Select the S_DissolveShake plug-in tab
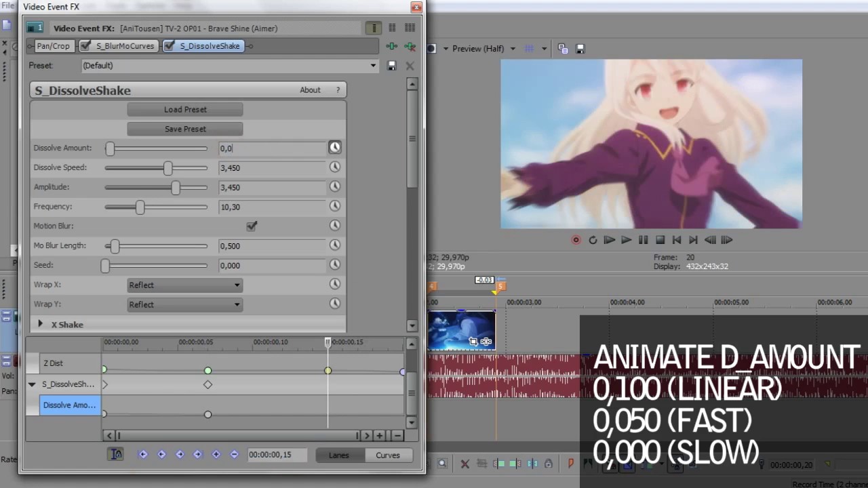The height and width of the screenshot is (488, 868). pos(202,46)
